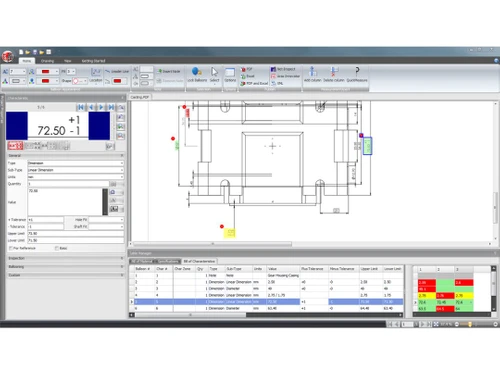
Task: Open the Units dropdown
Action: click(x=76, y=177)
